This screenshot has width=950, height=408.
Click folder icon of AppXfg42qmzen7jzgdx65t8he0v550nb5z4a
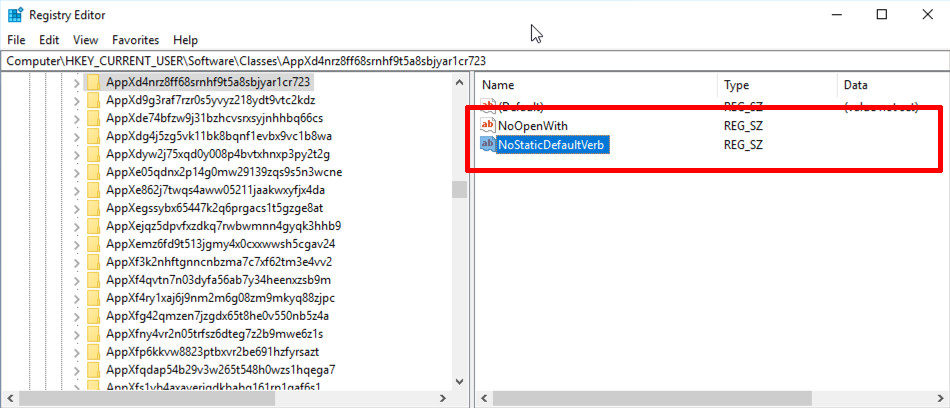click(93, 316)
